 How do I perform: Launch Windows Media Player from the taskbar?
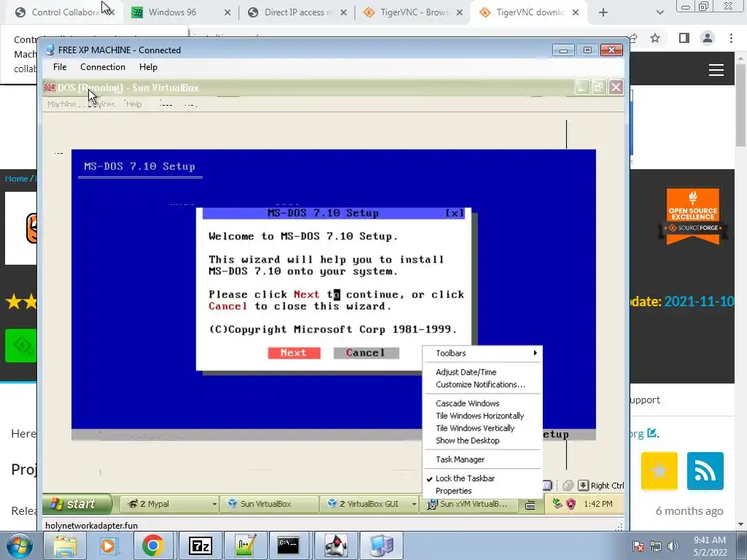coord(108,545)
